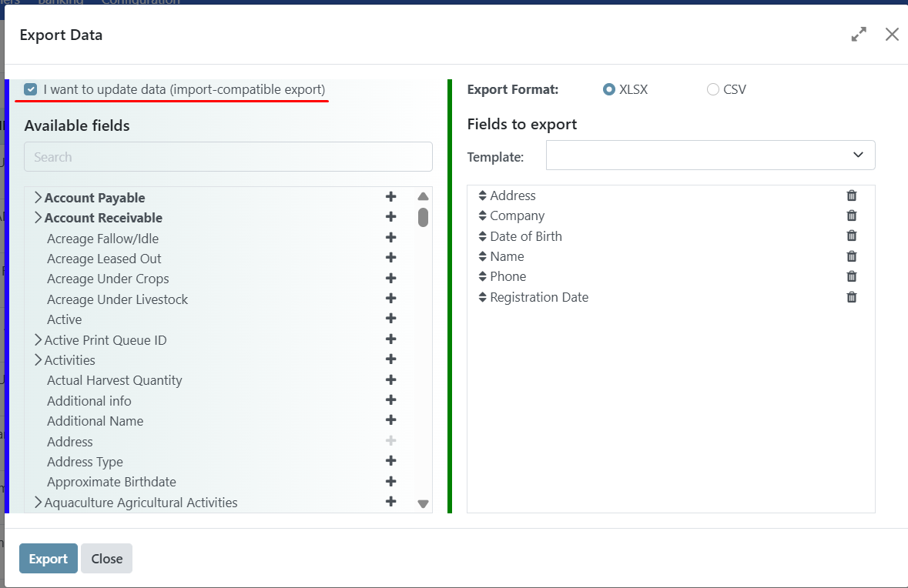This screenshot has width=908, height=588.
Task: Expand the dialog using the fullscreen arrows icon
Action: [858, 34]
